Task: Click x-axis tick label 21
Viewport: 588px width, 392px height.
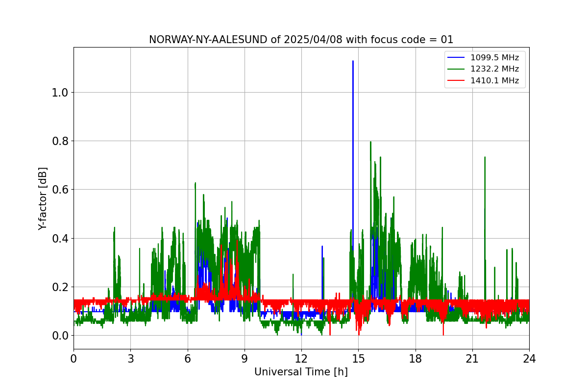Action: coord(472,359)
